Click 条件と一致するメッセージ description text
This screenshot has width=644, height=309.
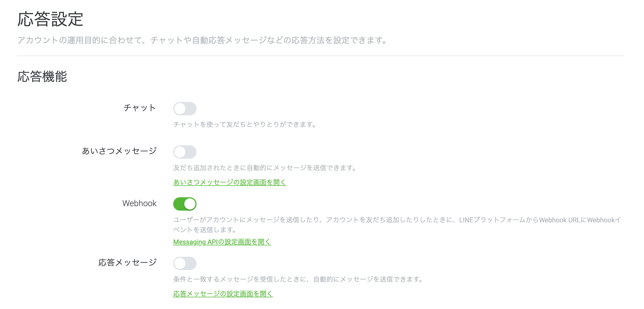pyautogui.click(x=298, y=279)
